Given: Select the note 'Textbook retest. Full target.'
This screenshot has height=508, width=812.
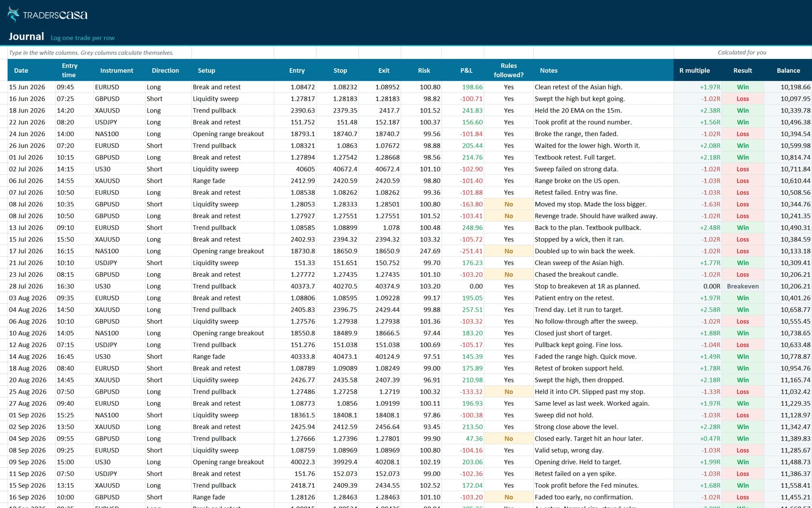Looking at the screenshot, I should (575, 157).
